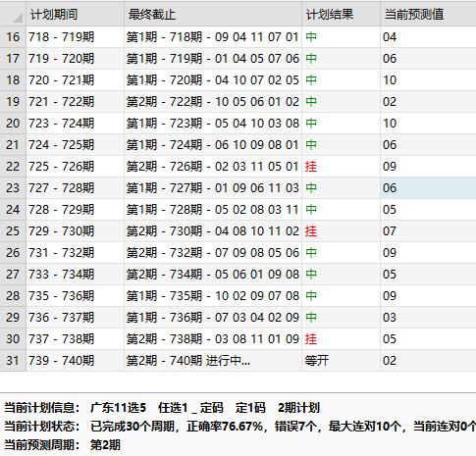
Task: Select row header number 23
Action: tap(13, 188)
